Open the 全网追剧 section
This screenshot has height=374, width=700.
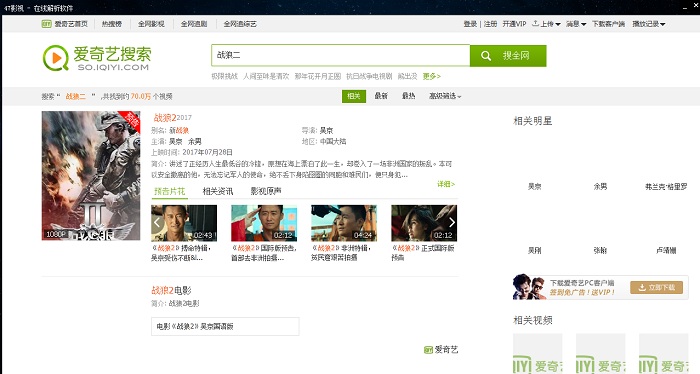pos(194,24)
